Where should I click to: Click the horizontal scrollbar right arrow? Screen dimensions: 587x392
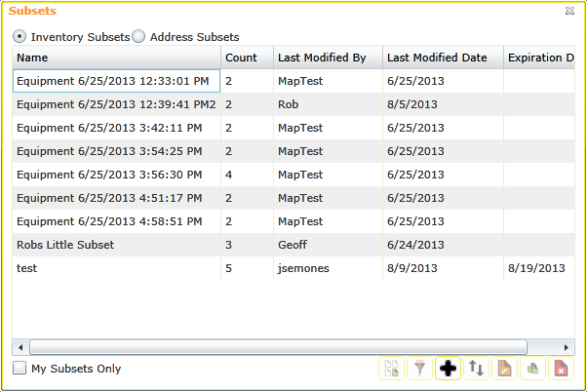[x=567, y=347]
